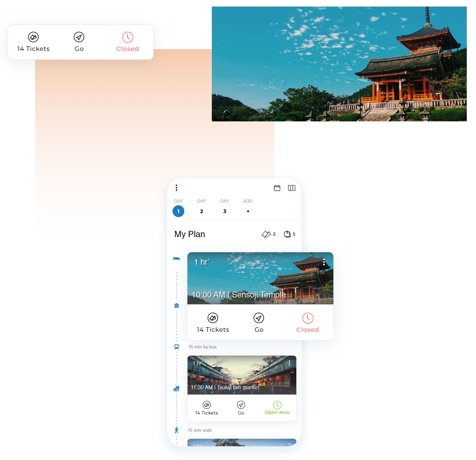Click the hotel bed icon in timeline

pyautogui.click(x=176, y=259)
